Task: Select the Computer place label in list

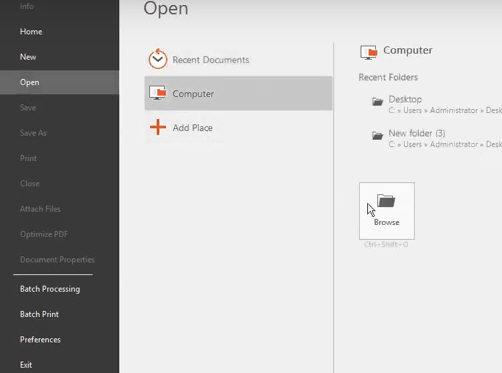Action: tap(193, 94)
